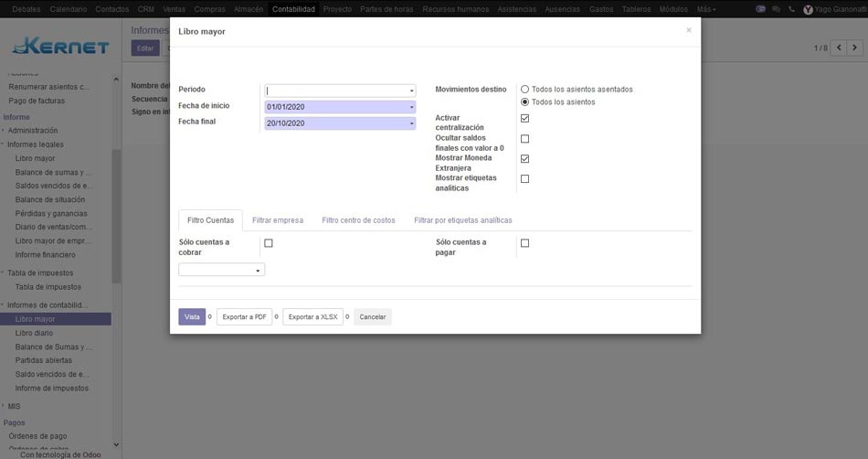Click the user avatar for Yago
Screen dimensions: 868x459
coord(808,9)
